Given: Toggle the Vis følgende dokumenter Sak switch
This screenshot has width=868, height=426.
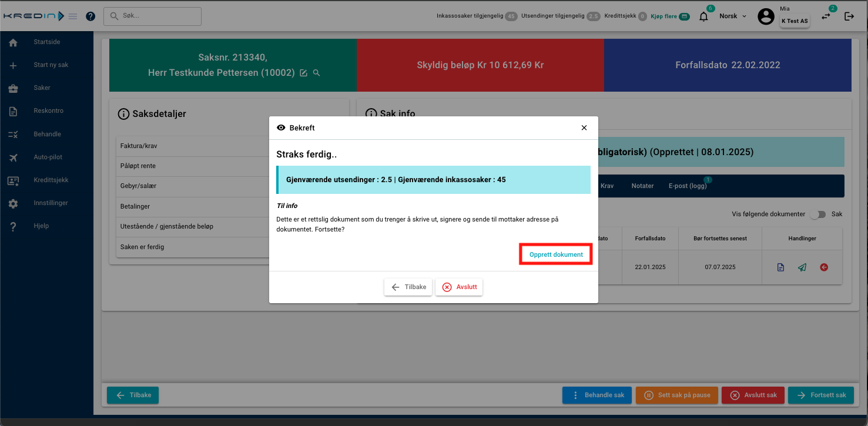Looking at the screenshot, I should coord(817,214).
